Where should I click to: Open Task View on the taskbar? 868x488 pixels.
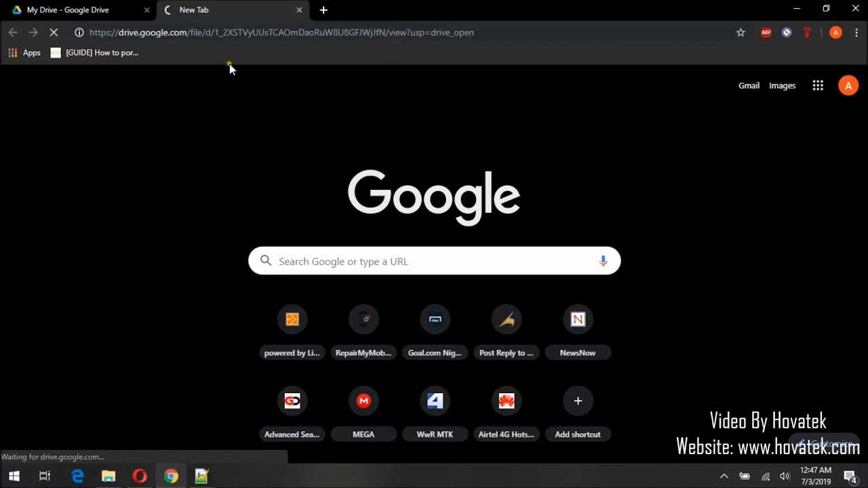tap(45, 476)
